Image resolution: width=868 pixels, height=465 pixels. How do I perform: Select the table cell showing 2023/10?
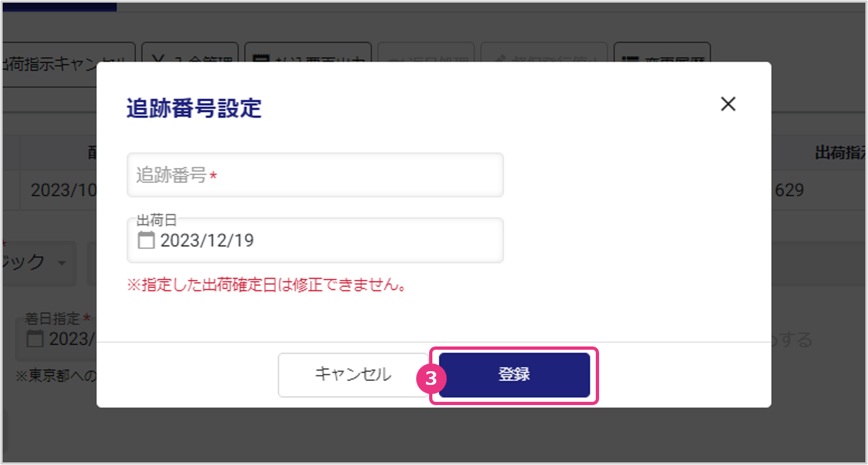pos(59,190)
